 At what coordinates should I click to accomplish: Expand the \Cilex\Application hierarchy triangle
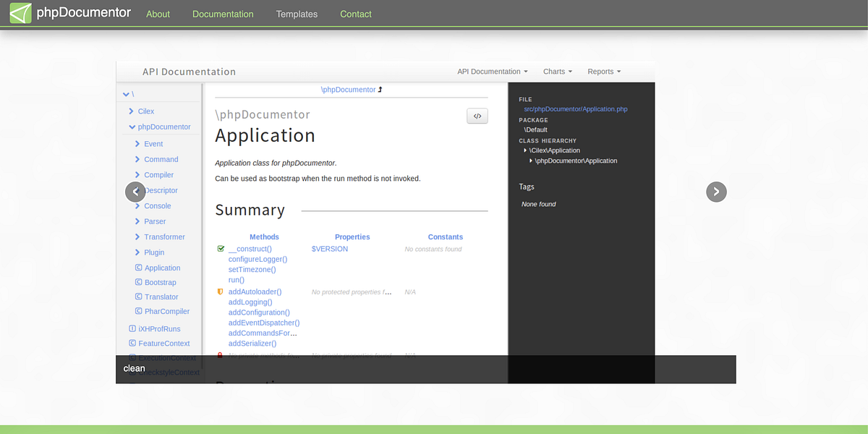(x=525, y=150)
